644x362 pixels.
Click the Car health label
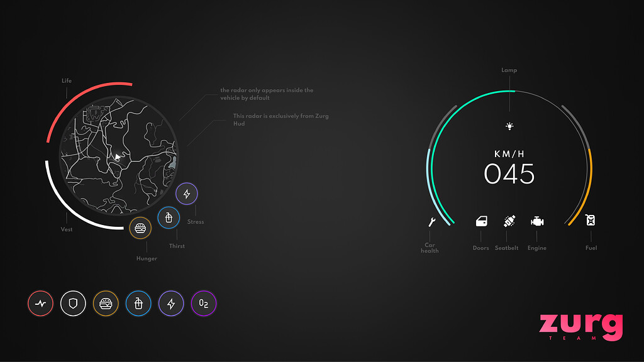coord(430,246)
